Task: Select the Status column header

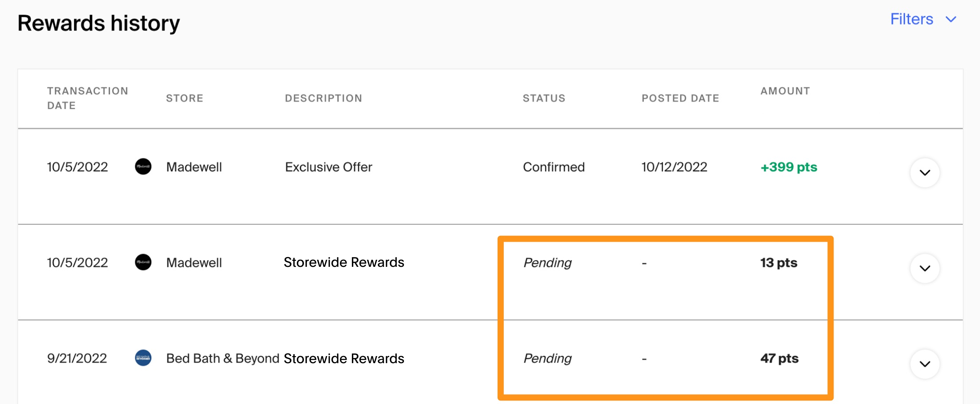Action: coord(544,98)
